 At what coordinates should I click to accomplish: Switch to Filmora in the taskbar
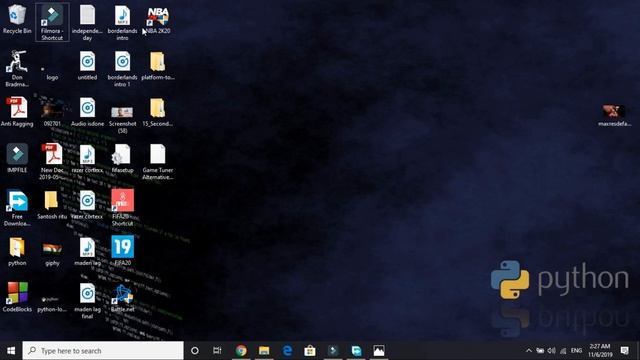[x=333, y=351]
